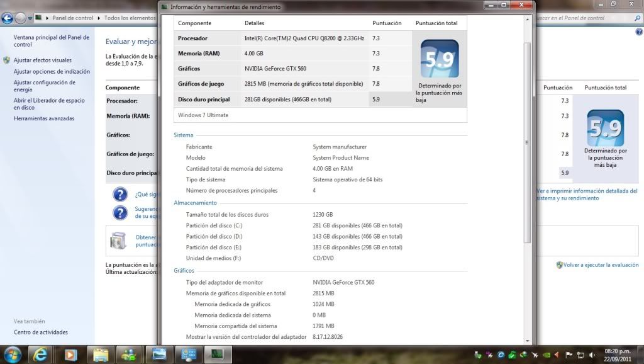Click the driver version 8.17.12.8026 value
The height and width of the screenshot is (364, 644).
point(327,337)
